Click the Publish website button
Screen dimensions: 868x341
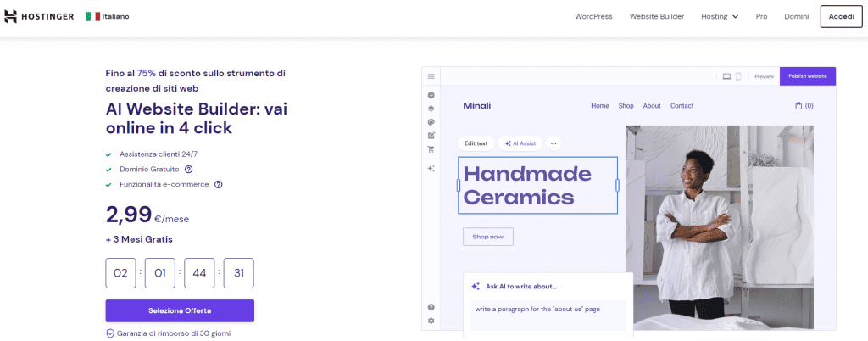(807, 76)
